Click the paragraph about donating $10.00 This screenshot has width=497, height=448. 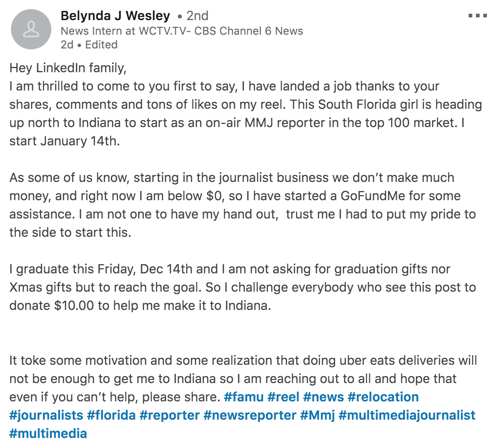pos(243,287)
